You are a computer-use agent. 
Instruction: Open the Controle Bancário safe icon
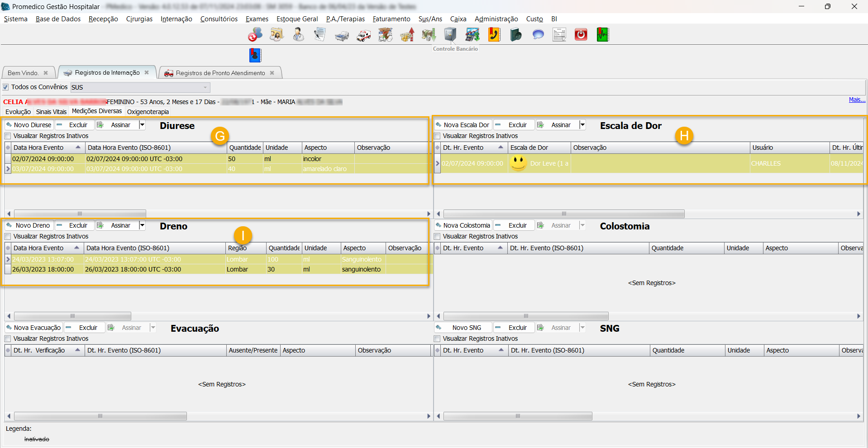pos(450,35)
